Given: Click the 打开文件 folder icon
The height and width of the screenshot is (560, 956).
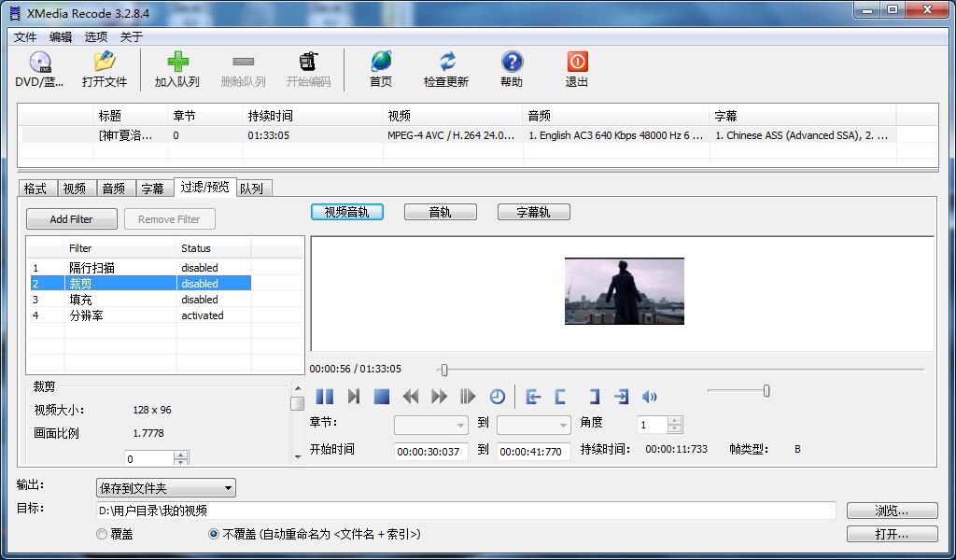Looking at the screenshot, I should [x=104, y=63].
